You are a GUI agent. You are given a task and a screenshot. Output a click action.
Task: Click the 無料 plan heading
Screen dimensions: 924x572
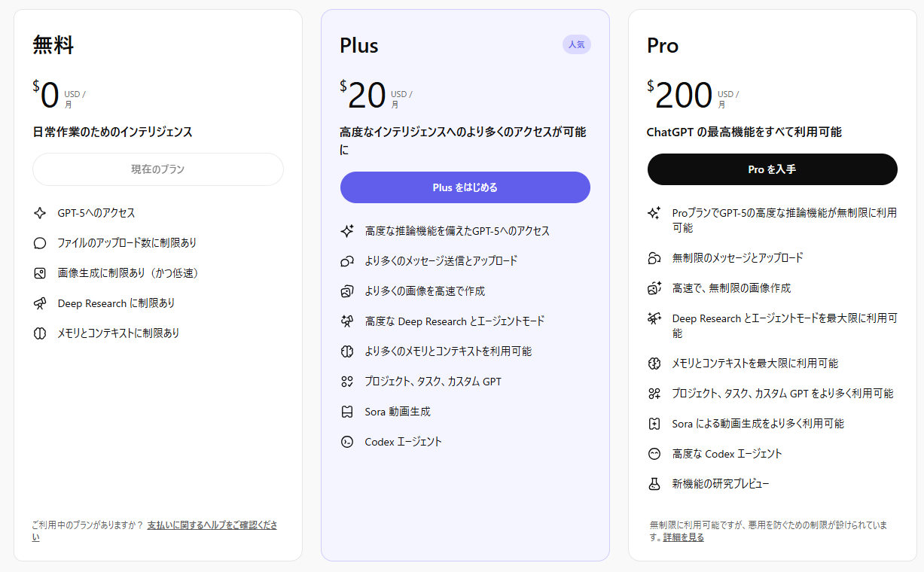(53, 45)
